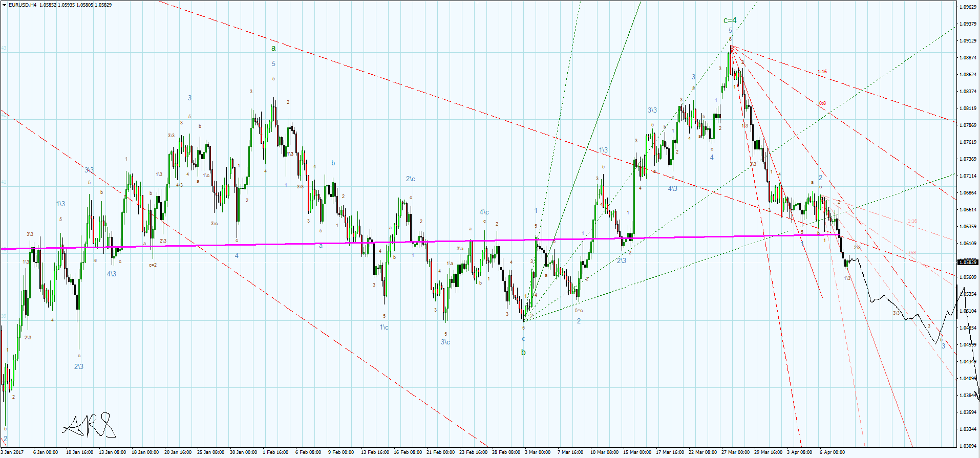Click the OHLC value 1.05935 in chart header
The image size is (980, 458).
(x=66, y=5)
